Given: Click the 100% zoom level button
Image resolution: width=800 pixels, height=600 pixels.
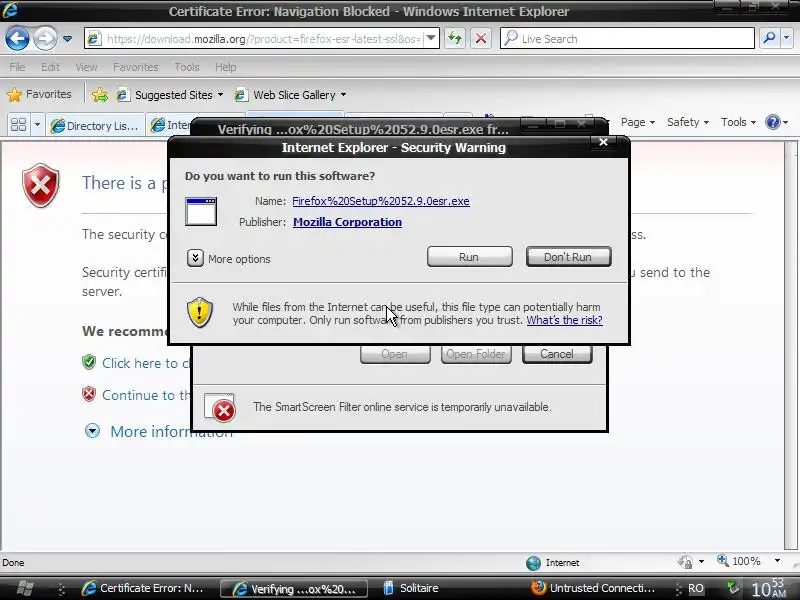Looking at the screenshot, I should (740, 561).
